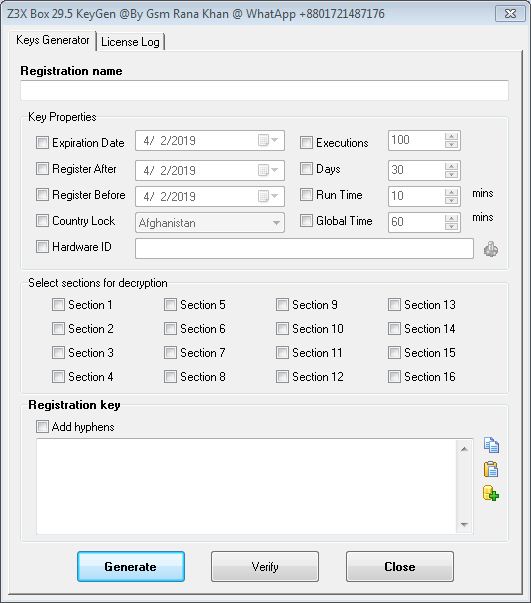
Task: Enable the Register Before checkbox
Action: click(42, 195)
